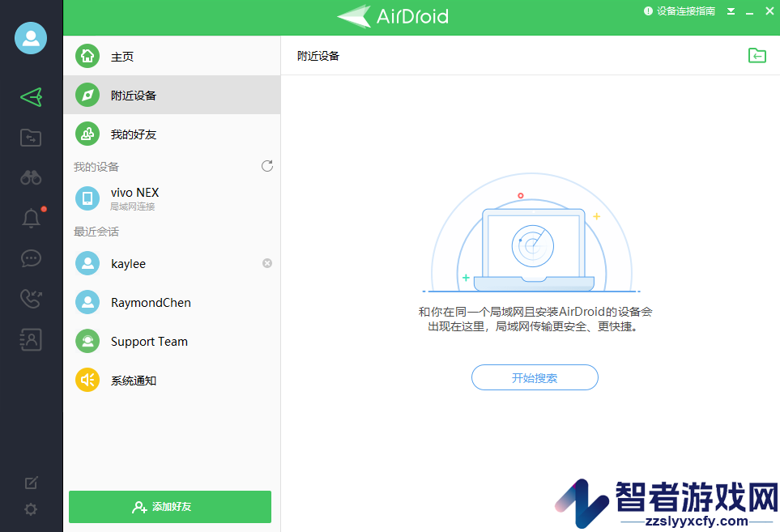Click the yellow speaker icon of 系统通知
780x532 pixels.
click(87, 380)
